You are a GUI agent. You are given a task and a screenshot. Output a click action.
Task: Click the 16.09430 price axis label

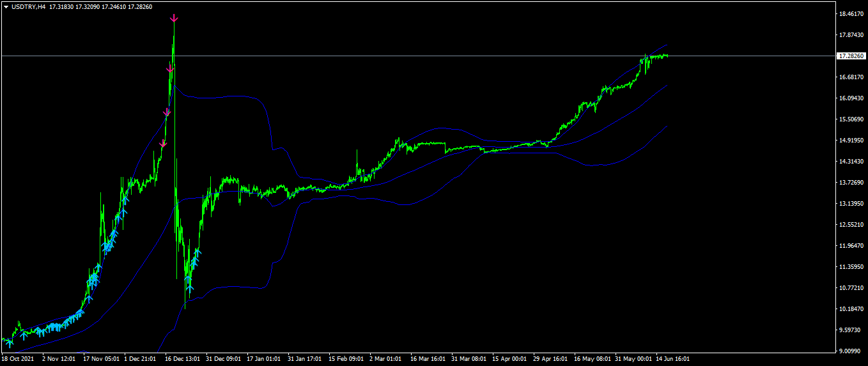pos(852,98)
